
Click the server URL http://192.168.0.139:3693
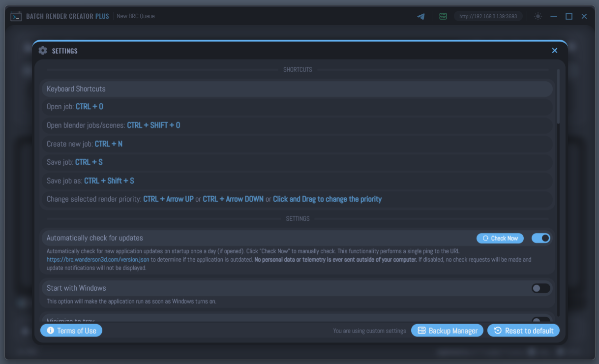488,16
